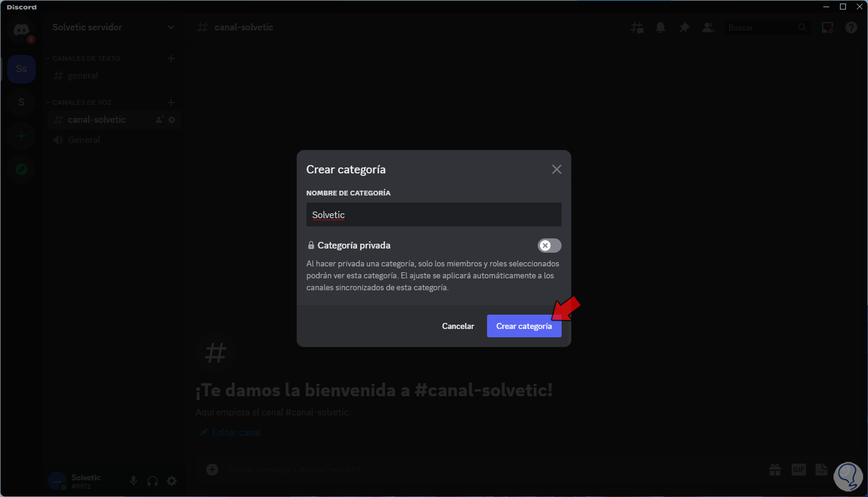Create a channel in Canales de voz

[171, 102]
